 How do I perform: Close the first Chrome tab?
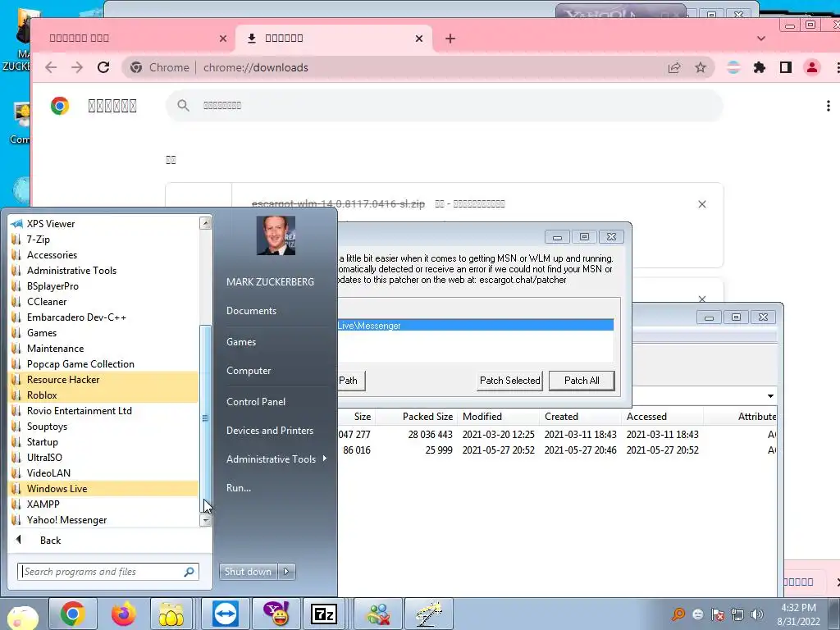coord(223,39)
